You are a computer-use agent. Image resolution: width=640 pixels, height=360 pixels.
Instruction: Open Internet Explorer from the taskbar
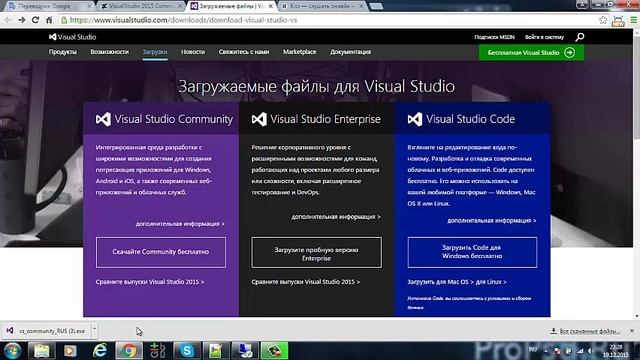pos(100,351)
